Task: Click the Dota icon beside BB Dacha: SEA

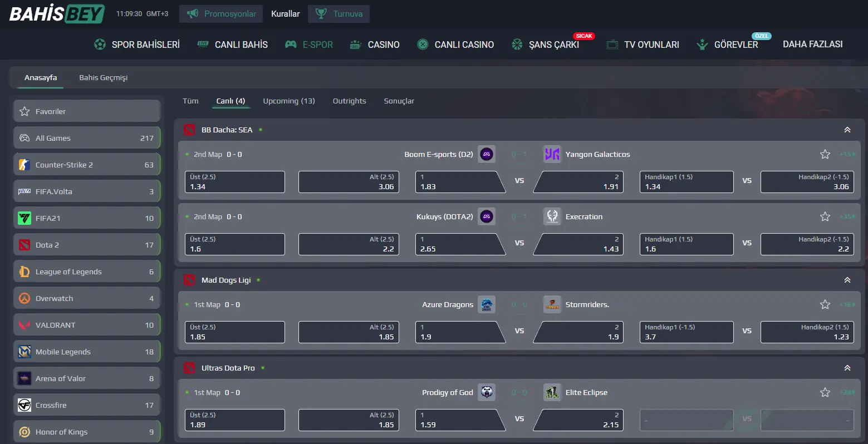Action: pyautogui.click(x=189, y=130)
